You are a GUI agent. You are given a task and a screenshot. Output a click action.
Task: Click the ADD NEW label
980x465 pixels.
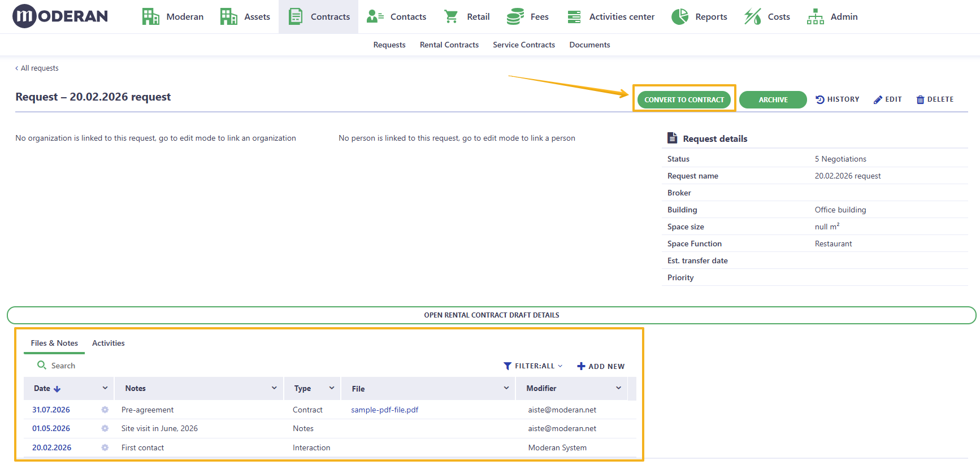[x=606, y=366]
